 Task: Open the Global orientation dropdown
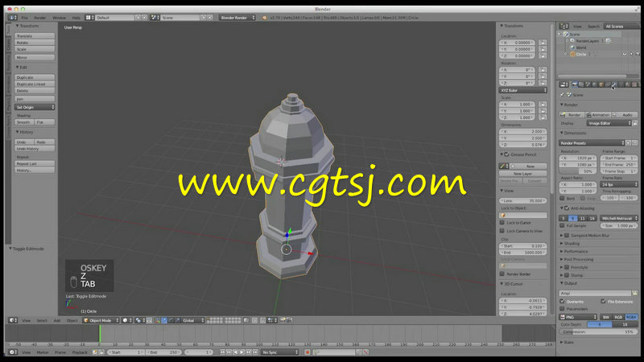(x=192, y=320)
